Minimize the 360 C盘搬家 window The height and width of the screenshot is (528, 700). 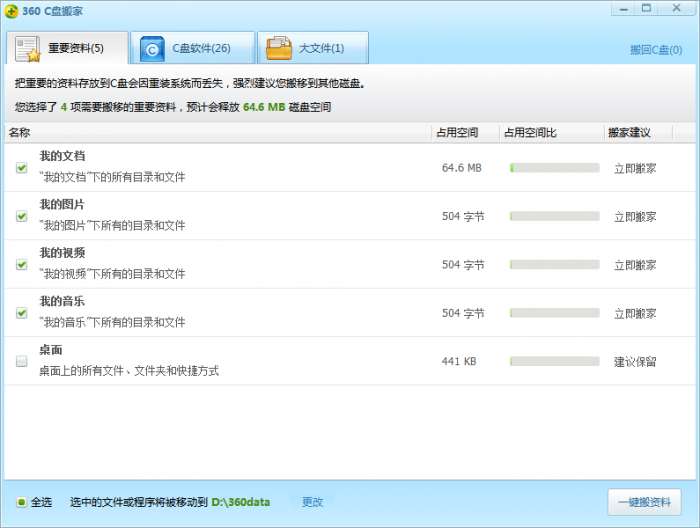tap(624, 8)
